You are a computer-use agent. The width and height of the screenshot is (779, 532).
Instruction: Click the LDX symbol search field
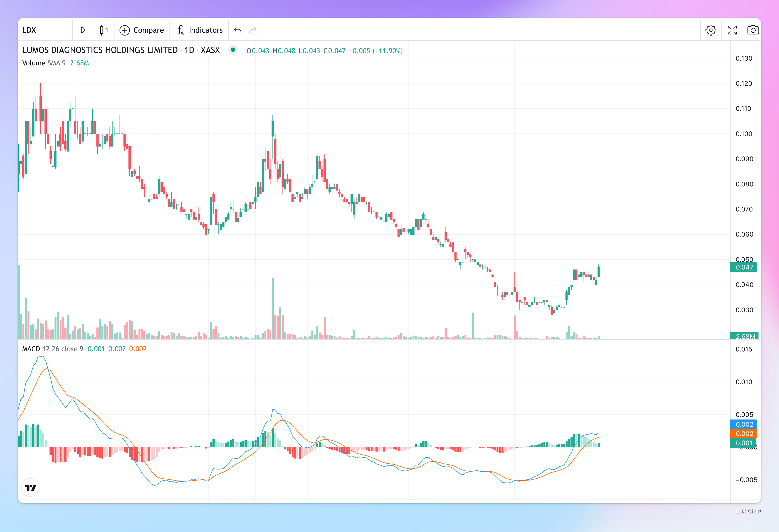tap(45, 30)
